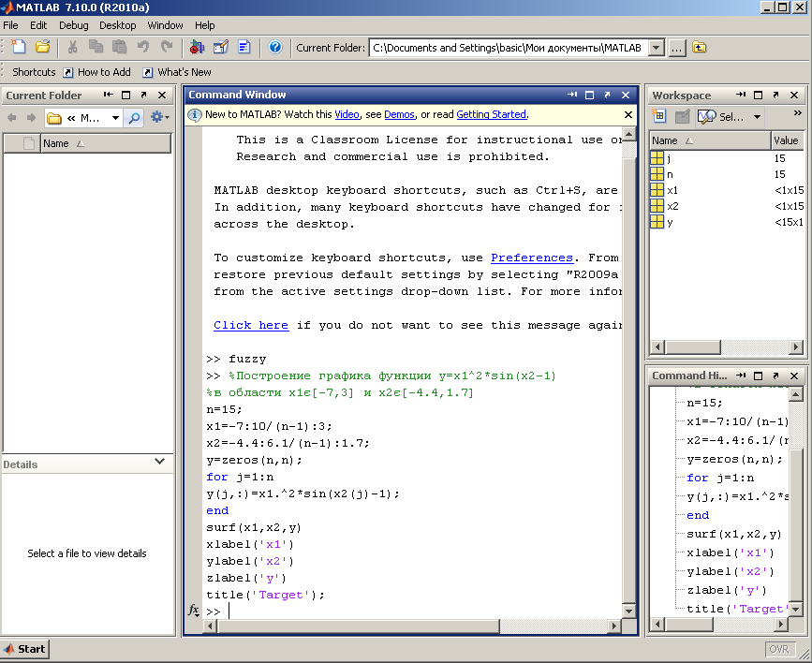Image resolution: width=812 pixels, height=663 pixels.
Task: Select 'y=zeros(n,n);' in Command History
Action: [735, 460]
